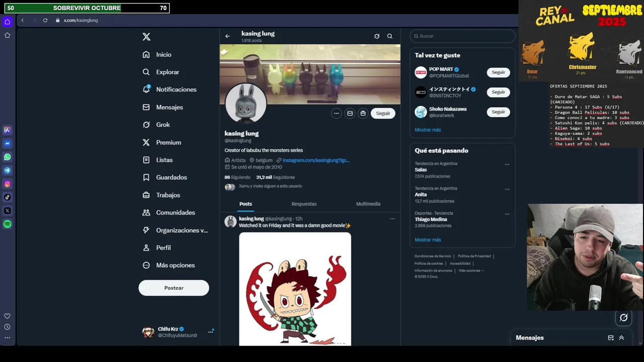Click the X logo in the sidebar
Screen dimensions: 644x362
tap(146, 37)
